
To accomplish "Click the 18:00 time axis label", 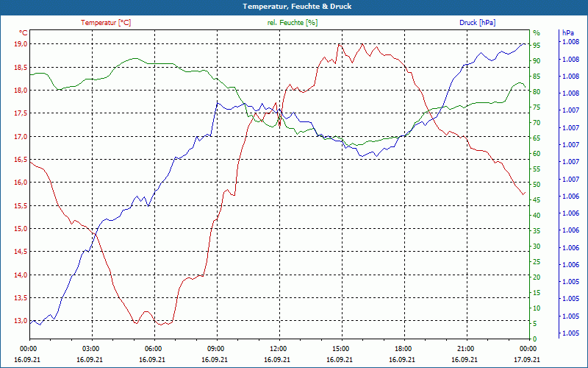I will pyautogui.click(x=402, y=349).
